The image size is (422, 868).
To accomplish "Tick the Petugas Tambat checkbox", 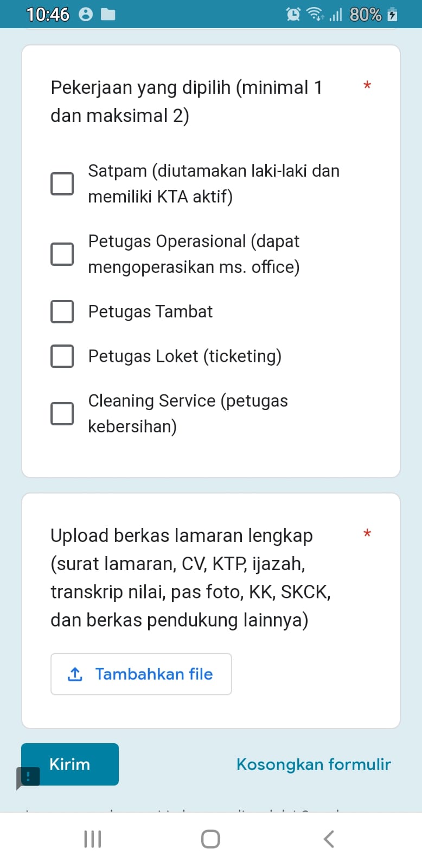I will [x=62, y=311].
